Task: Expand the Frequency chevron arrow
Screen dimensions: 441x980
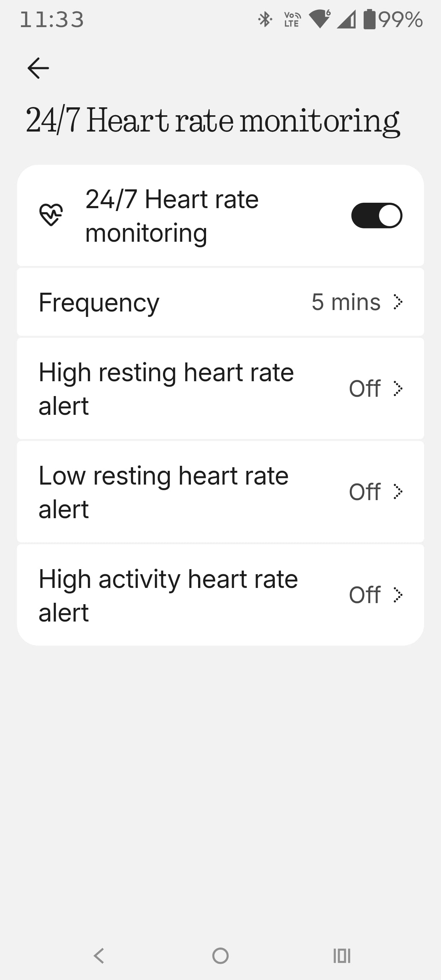Action: pyautogui.click(x=398, y=302)
